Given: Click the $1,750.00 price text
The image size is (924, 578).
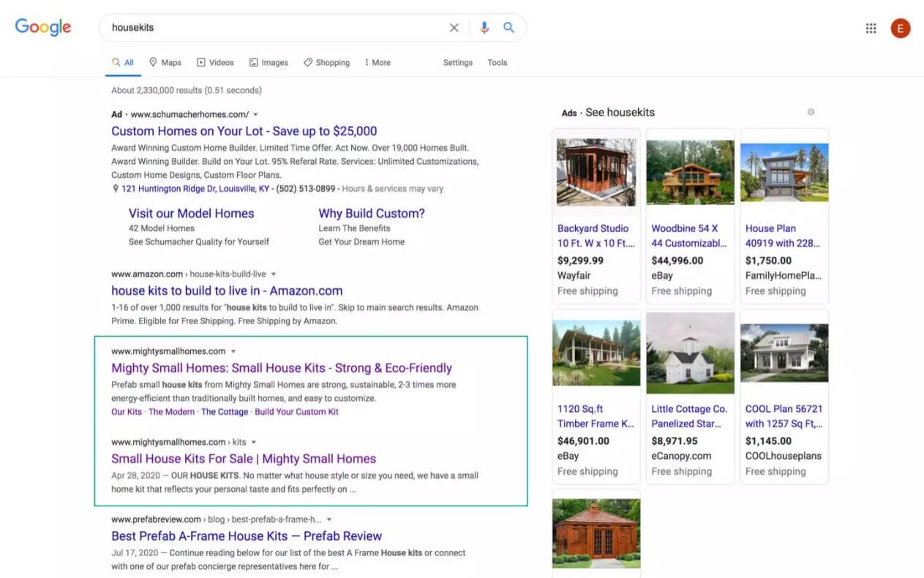Looking at the screenshot, I should pyautogui.click(x=768, y=260).
